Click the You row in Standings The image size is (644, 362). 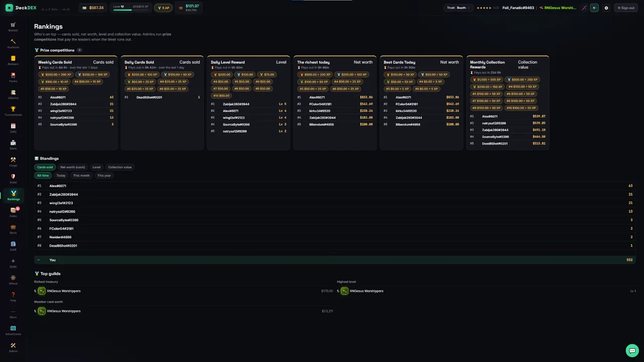(x=335, y=260)
